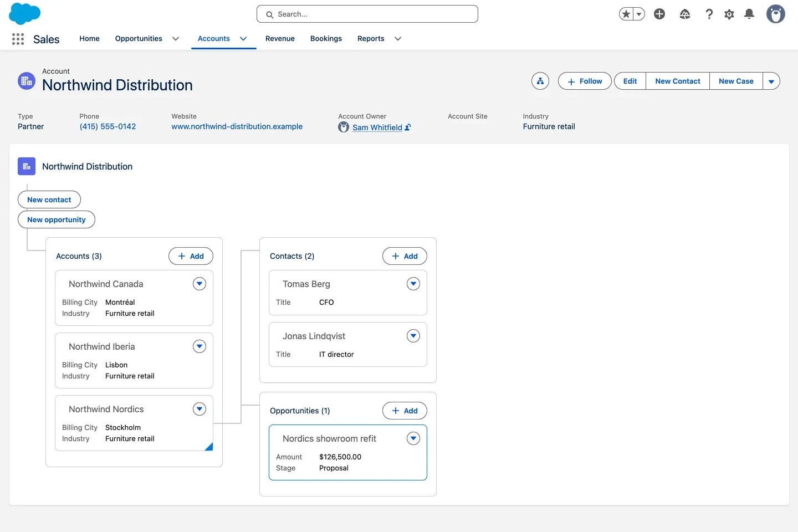Open the user profile avatar
798x532 pixels.
(776, 14)
